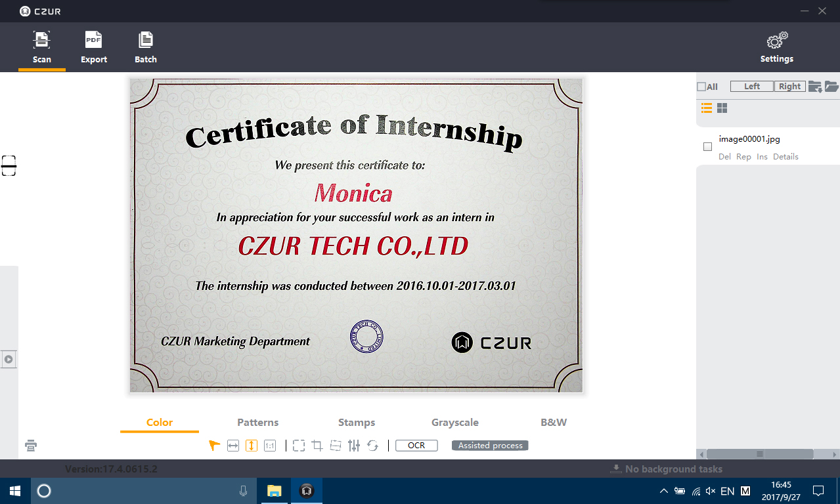Screen dimensions: 840x504
Task: Switch to list view
Action: (707, 108)
